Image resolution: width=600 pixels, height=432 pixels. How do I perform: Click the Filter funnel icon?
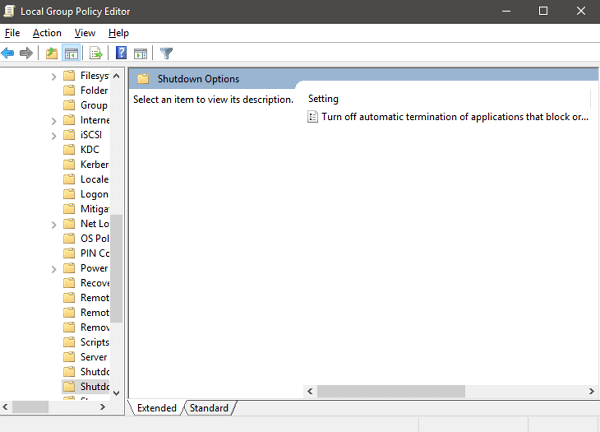point(166,53)
